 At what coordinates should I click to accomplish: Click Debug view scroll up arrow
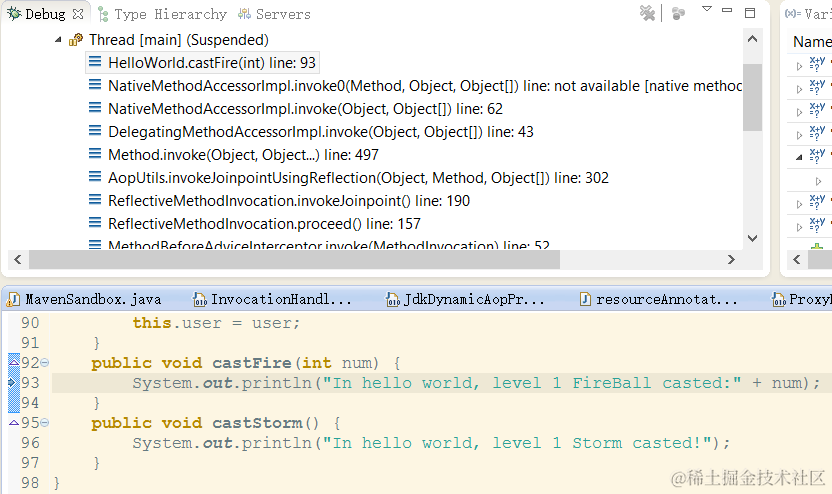pos(752,39)
